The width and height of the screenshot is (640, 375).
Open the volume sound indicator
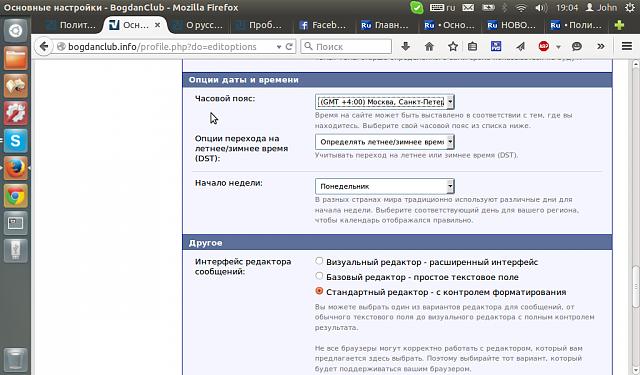click(541, 7)
